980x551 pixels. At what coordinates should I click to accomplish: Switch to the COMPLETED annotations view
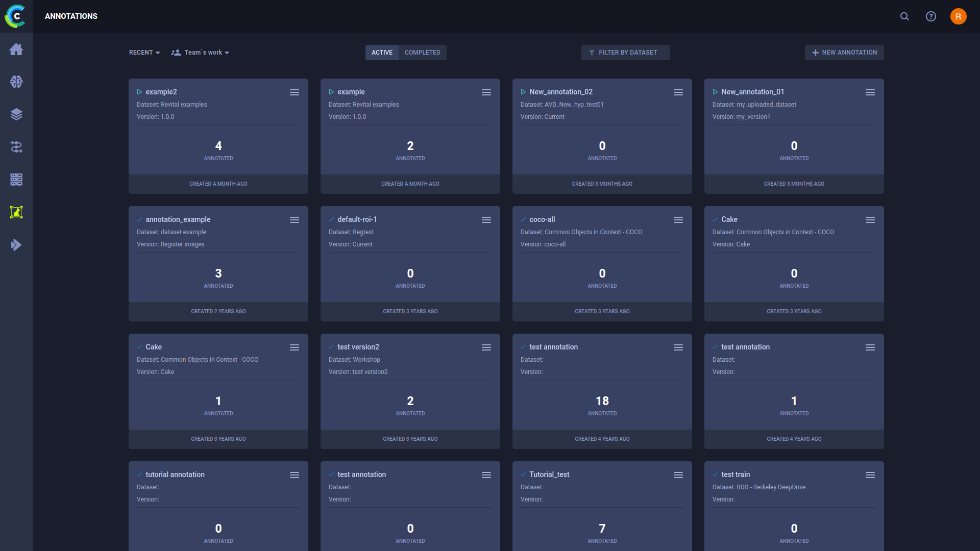[x=422, y=53]
